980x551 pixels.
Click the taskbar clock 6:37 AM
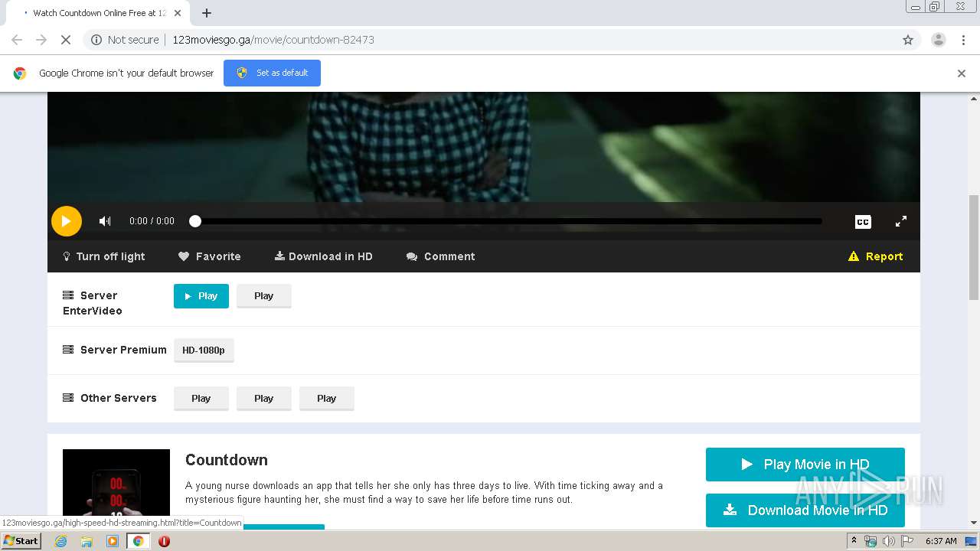click(941, 541)
